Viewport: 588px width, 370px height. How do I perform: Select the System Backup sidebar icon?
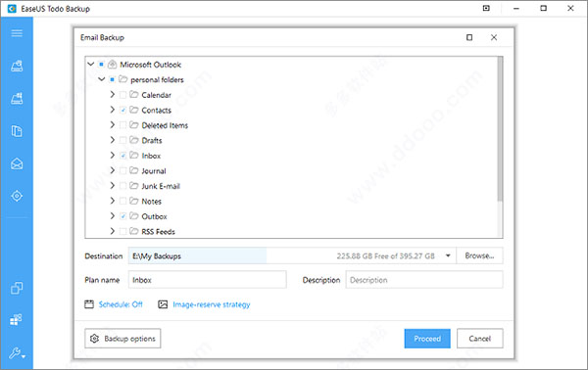(17, 99)
